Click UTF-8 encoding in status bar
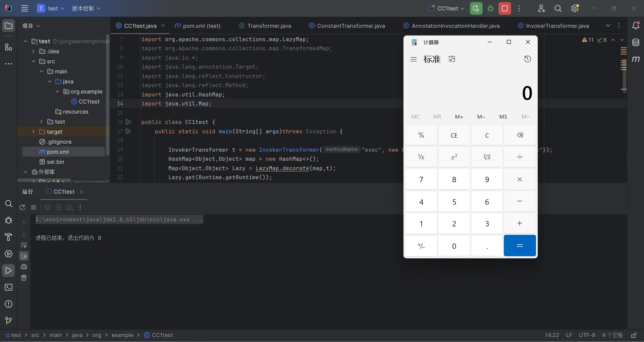 pyautogui.click(x=587, y=335)
